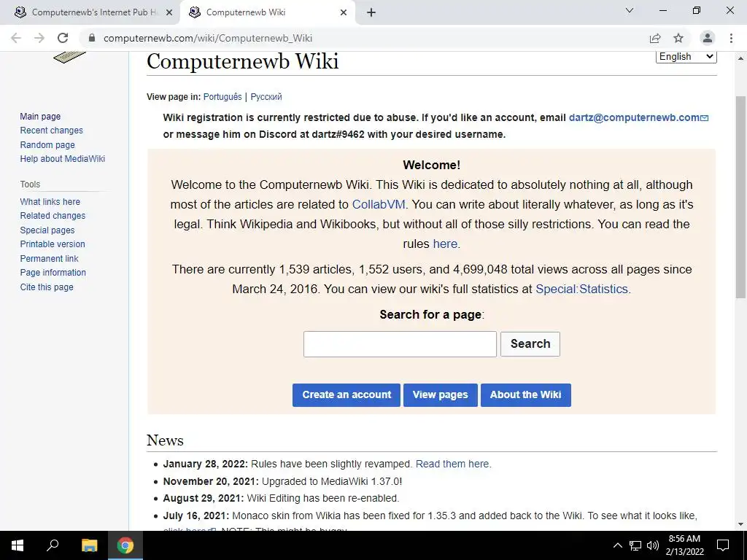Click the Search button
Image resolution: width=747 pixels, height=560 pixels.
pyautogui.click(x=530, y=344)
